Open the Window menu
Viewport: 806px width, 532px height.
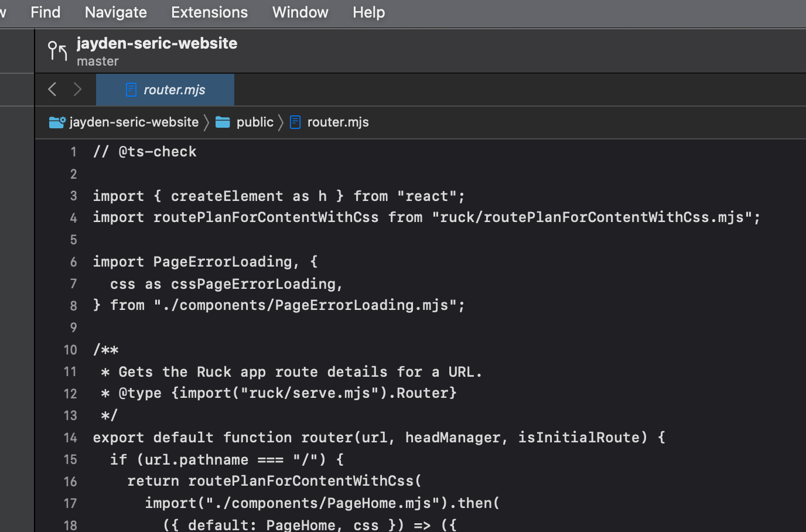pos(299,12)
